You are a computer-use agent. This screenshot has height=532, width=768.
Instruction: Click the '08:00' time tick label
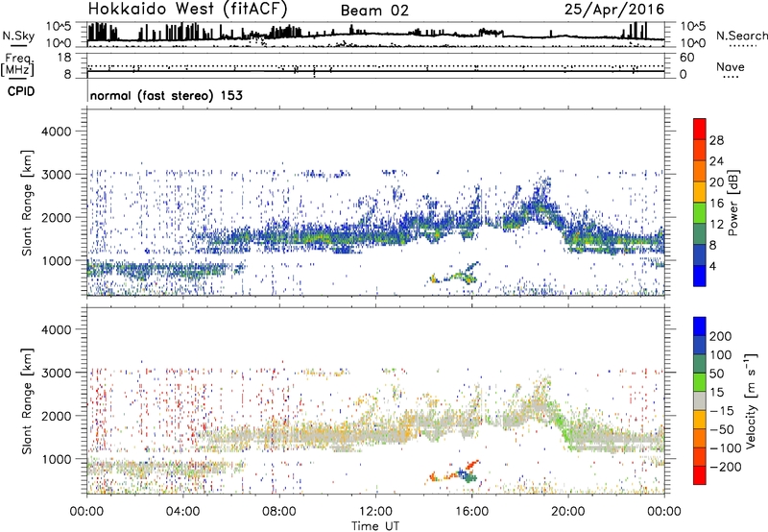(x=279, y=512)
